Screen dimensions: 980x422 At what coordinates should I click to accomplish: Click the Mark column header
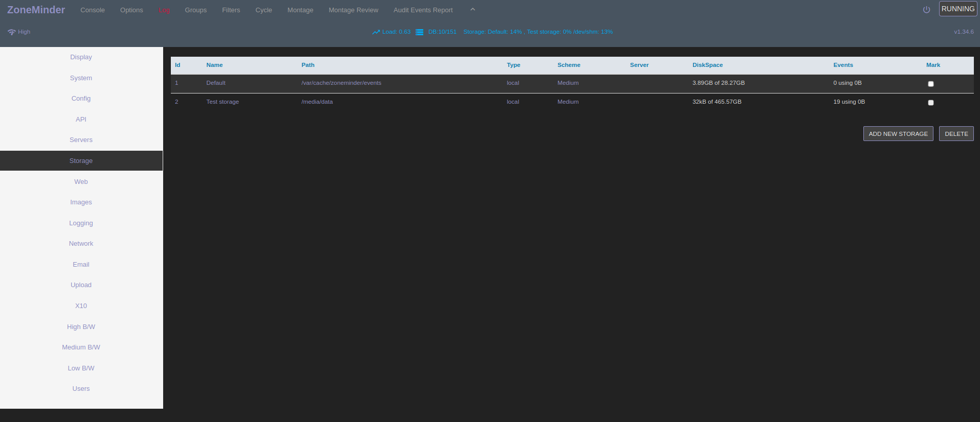933,65
